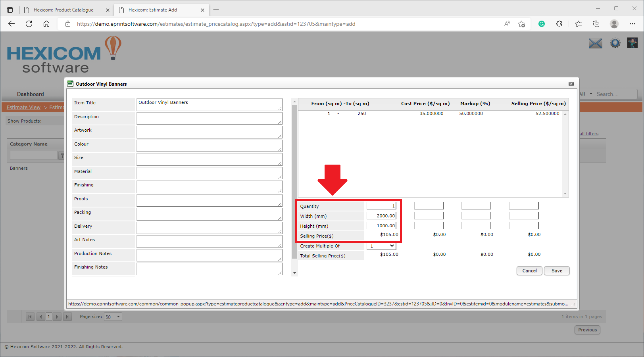This screenshot has height=357, width=644.
Task: Open Create Multiple Of dropdown
Action: pyautogui.click(x=381, y=246)
